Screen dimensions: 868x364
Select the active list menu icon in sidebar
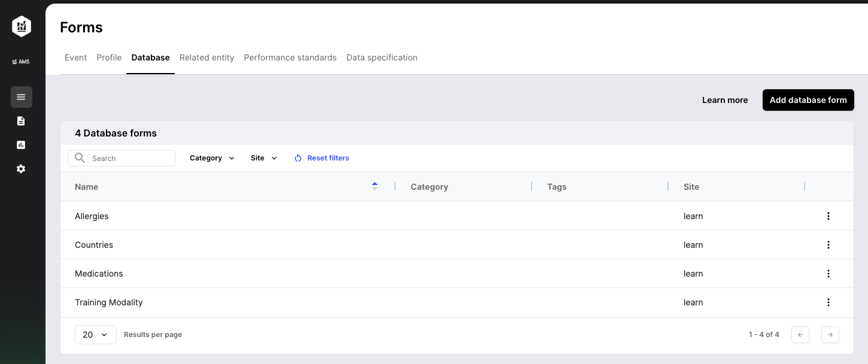point(21,97)
